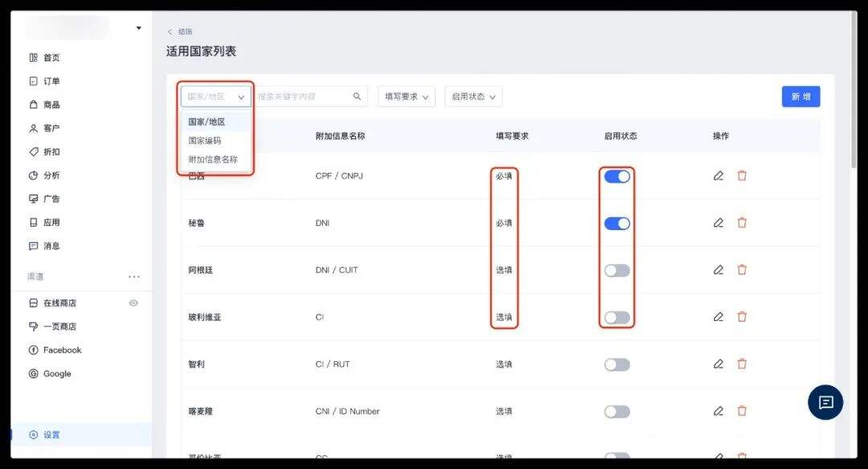Screen dimensions: 868x469
Task: Edit the 阿根廷 row settings
Action: tap(718, 269)
